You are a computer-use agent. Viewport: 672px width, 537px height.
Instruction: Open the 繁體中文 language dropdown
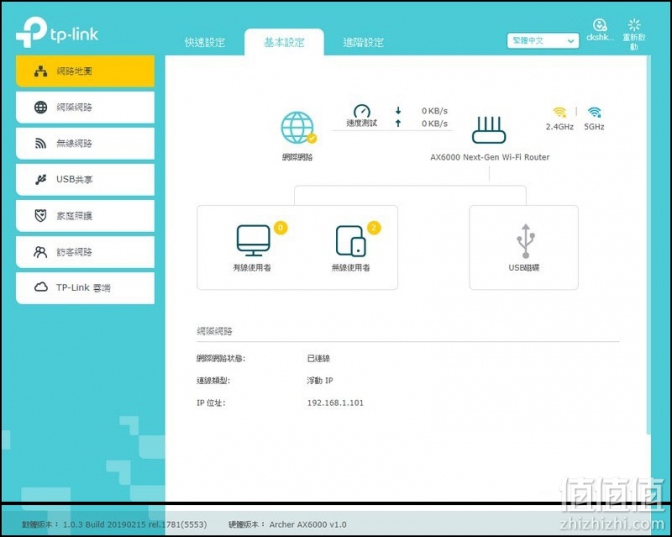543,41
